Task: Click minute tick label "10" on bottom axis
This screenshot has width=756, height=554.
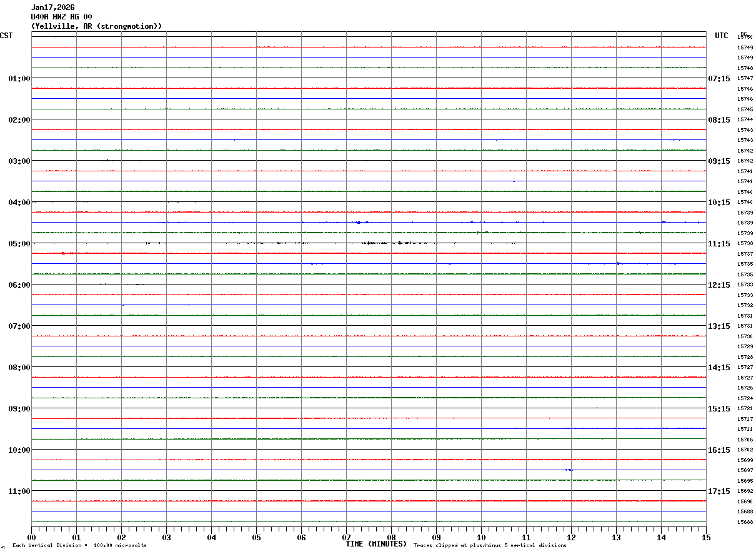Action: pos(482,537)
